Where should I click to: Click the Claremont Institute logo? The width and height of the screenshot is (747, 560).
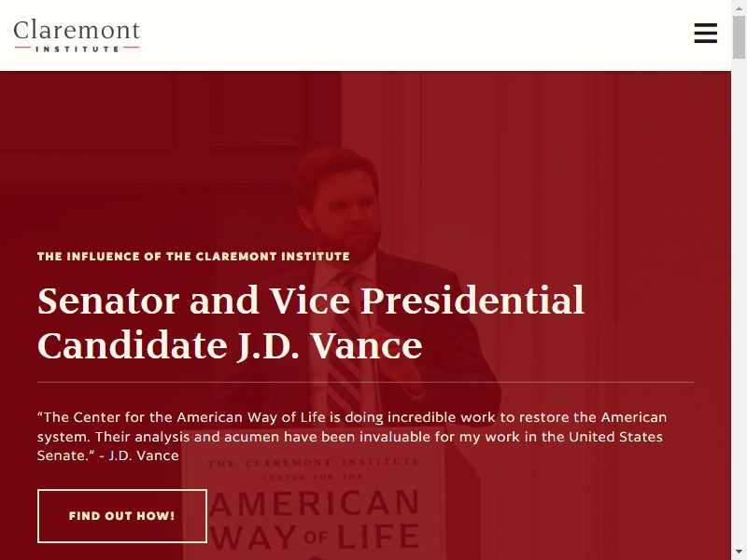click(77, 35)
